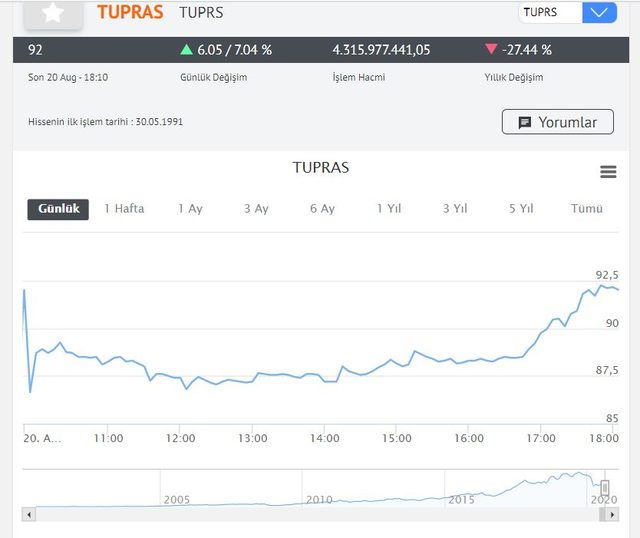Click the navigator left scroll arrow

[29, 514]
